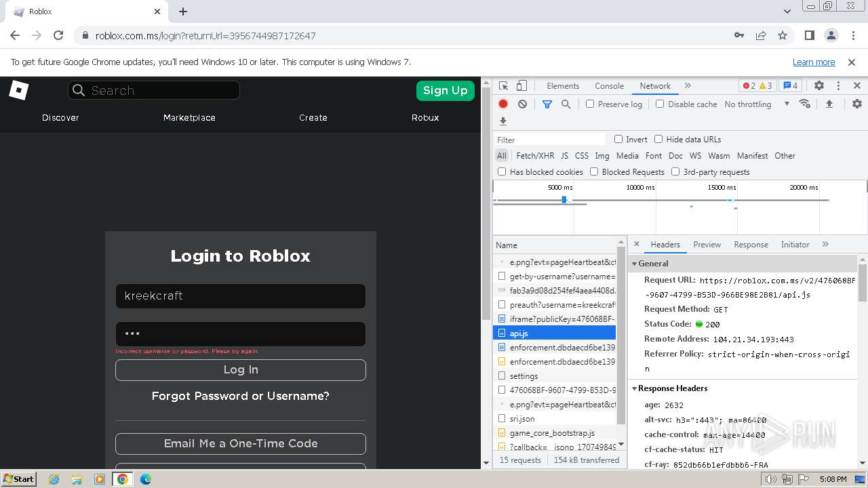Toggle the Chrome side panel icon

click(x=809, y=35)
